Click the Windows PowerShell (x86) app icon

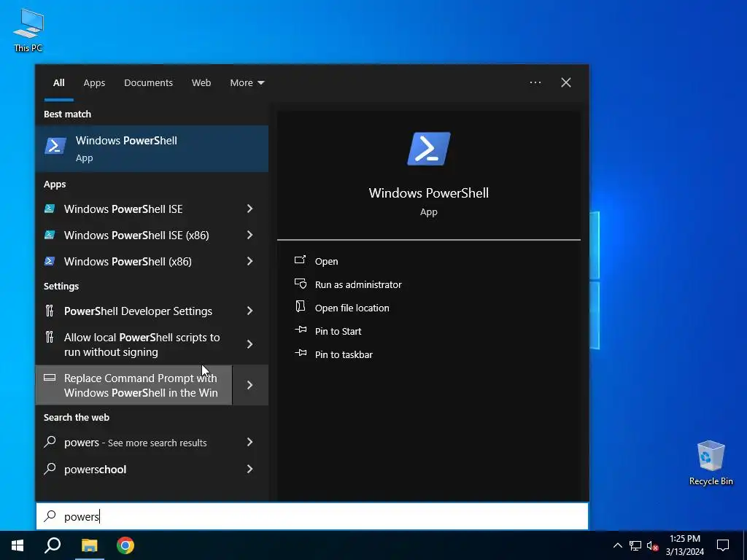click(50, 261)
